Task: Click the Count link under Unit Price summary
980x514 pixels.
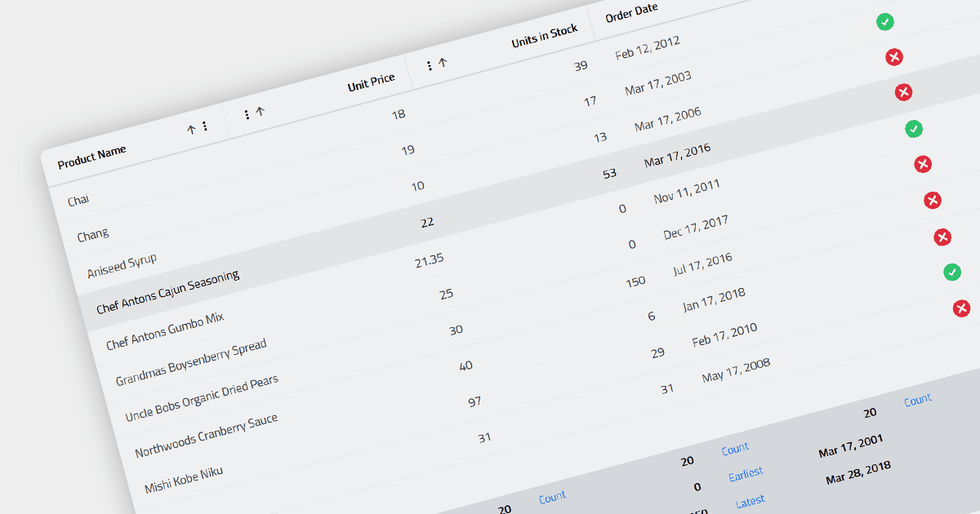Action: [553, 497]
